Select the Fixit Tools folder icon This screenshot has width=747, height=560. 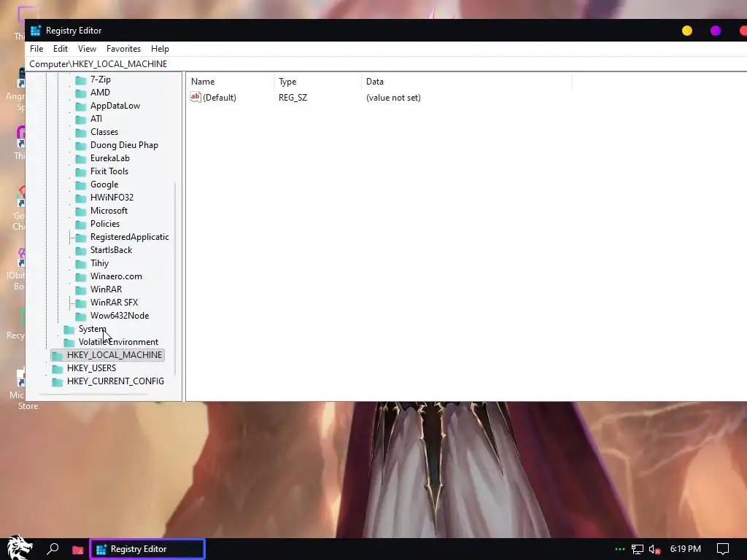pos(81,171)
